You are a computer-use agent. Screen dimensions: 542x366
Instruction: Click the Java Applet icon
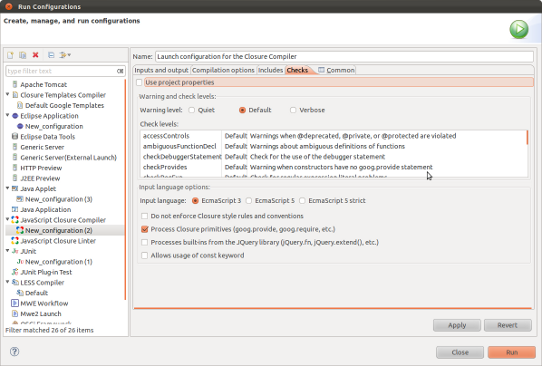[x=15, y=189]
